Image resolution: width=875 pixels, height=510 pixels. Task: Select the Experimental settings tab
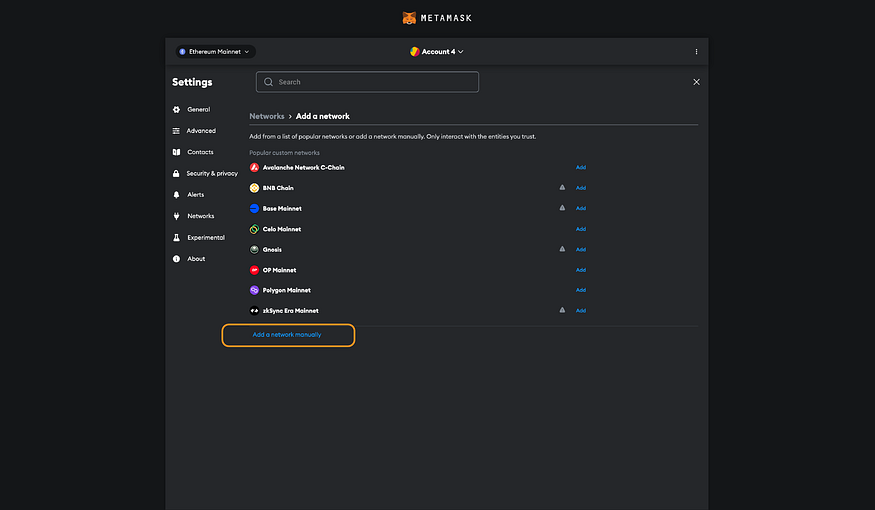pyautogui.click(x=205, y=238)
